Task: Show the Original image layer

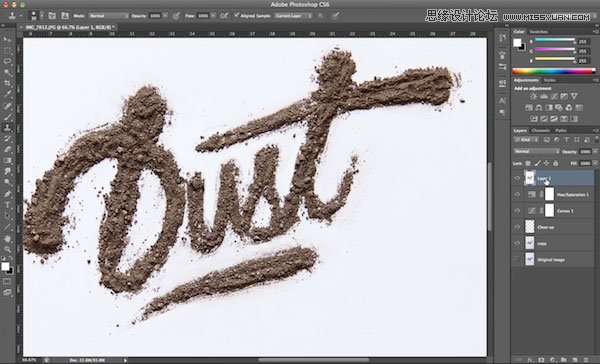Action: [x=517, y=260]
